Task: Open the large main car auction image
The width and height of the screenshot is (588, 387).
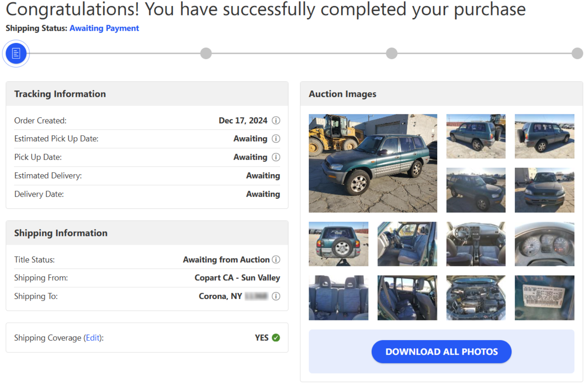Action: pos(373,163)
